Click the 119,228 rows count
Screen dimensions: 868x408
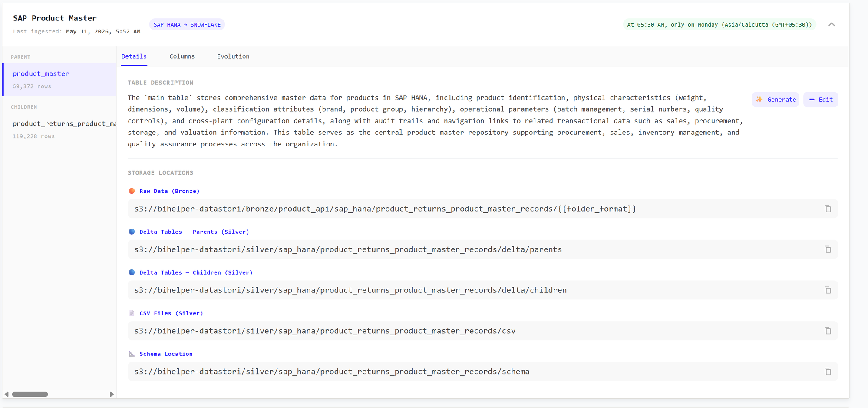coord(33,136)
